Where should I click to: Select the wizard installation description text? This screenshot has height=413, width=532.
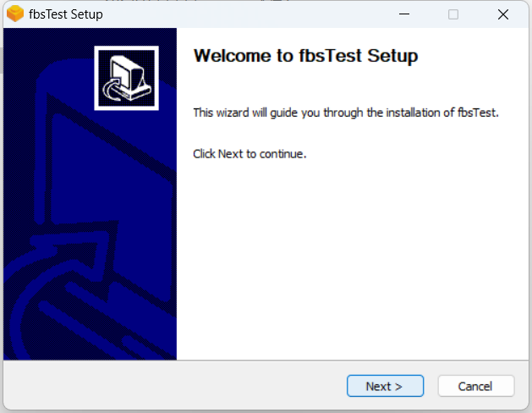click(x=346, y=113)
